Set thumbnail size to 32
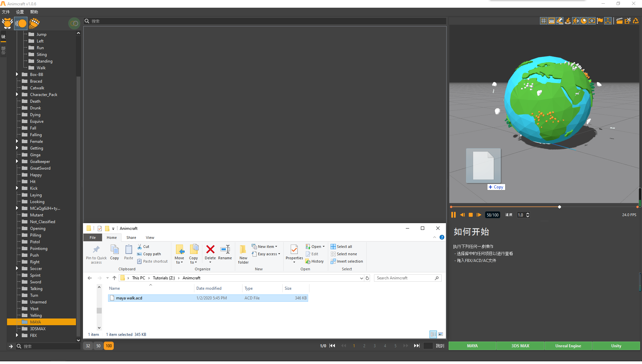Viewport: 642px width, 364px height. point(88,346)
